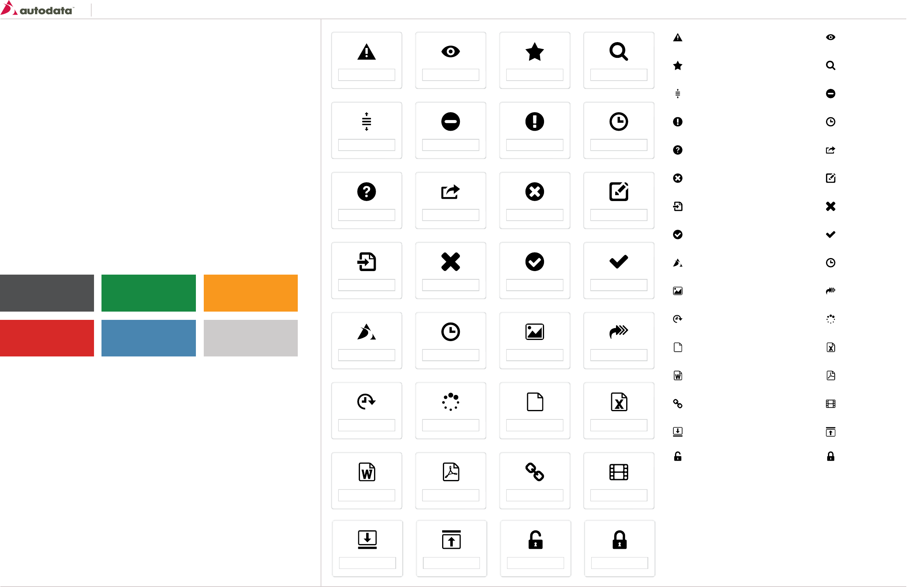924x587 pixels.
Task: Click the large closed padlock icon
Action: [619, 540]
